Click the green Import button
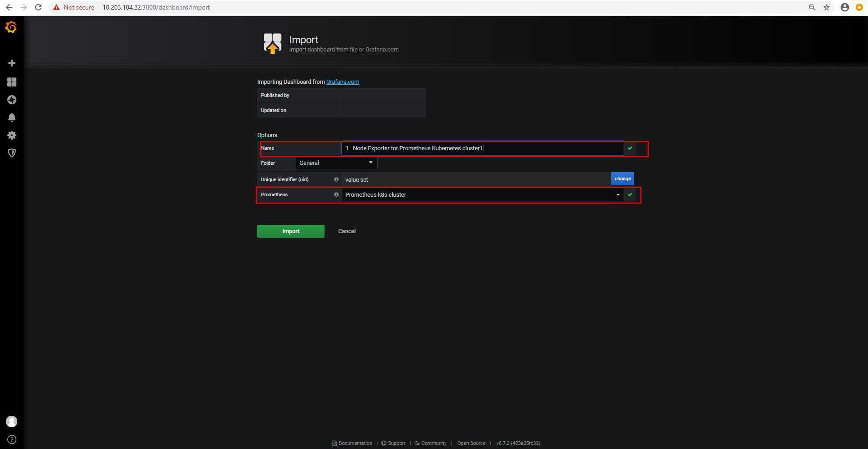The image size is (868, 449). tap(291, 231)
